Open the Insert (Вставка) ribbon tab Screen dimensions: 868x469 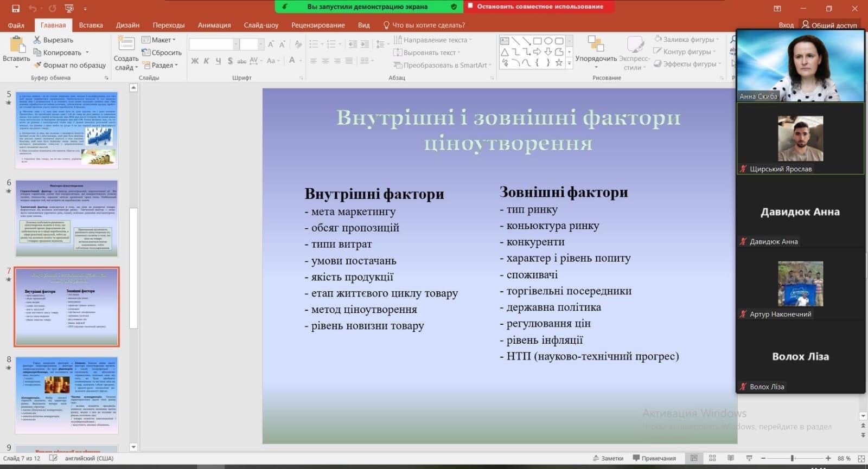(x=91, y=25)
